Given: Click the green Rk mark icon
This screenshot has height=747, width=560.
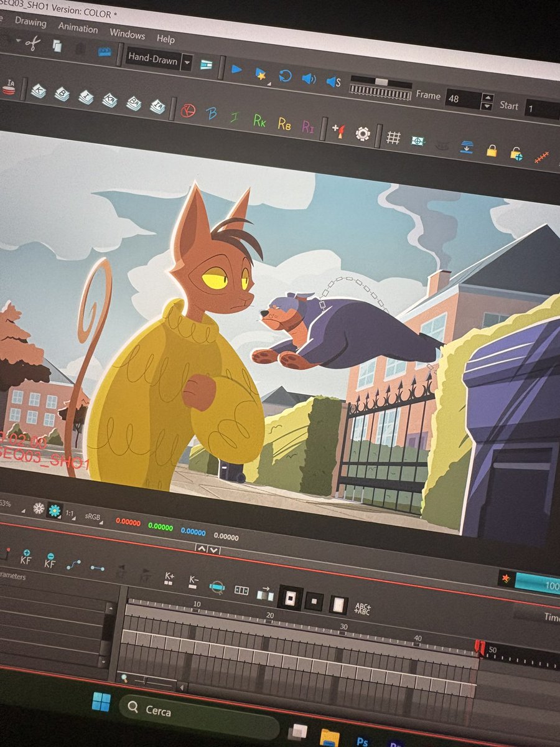Looking at the screenshot, I should [x=259, y=120].
